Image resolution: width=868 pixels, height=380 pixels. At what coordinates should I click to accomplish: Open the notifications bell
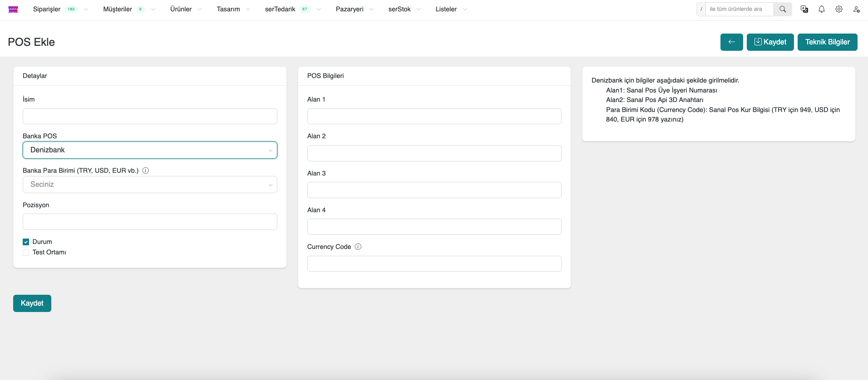coord(822,9)
